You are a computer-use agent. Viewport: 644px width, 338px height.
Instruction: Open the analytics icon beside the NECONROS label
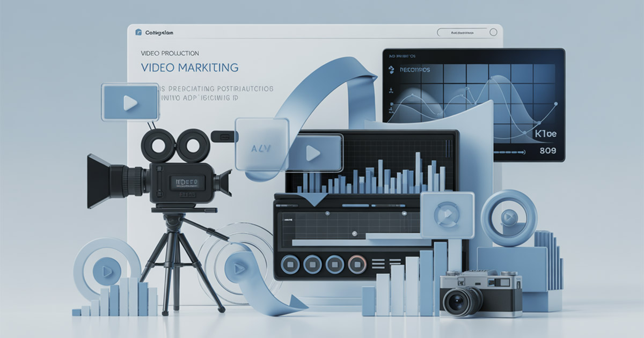pyautogui.click(x=391, y=69)
